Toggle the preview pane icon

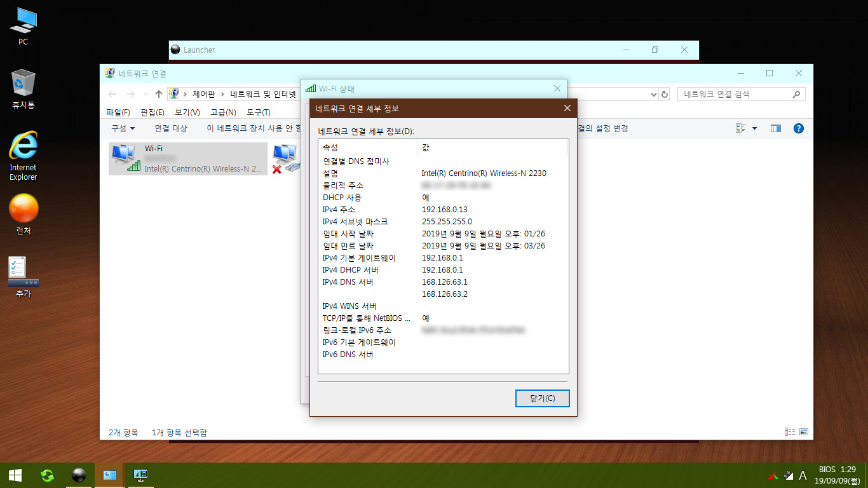pos(775,128)
